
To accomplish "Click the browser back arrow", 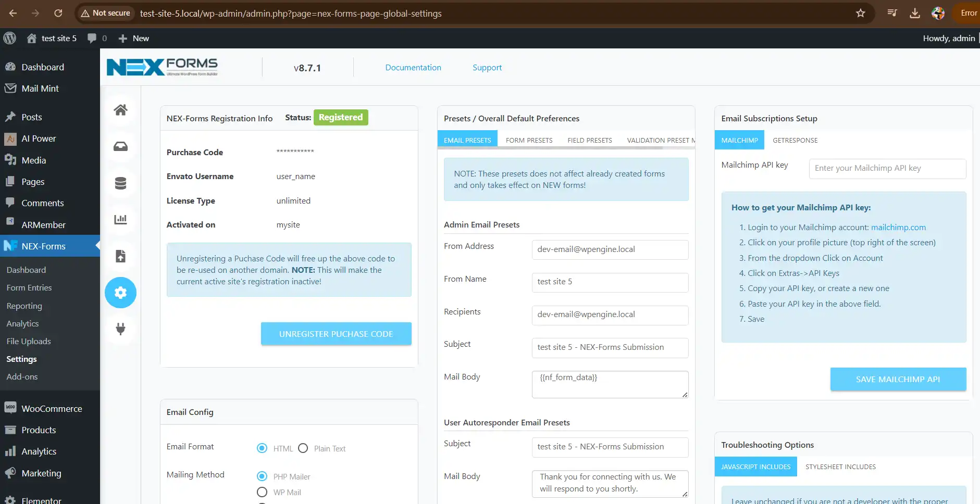I will click(13, 13).
